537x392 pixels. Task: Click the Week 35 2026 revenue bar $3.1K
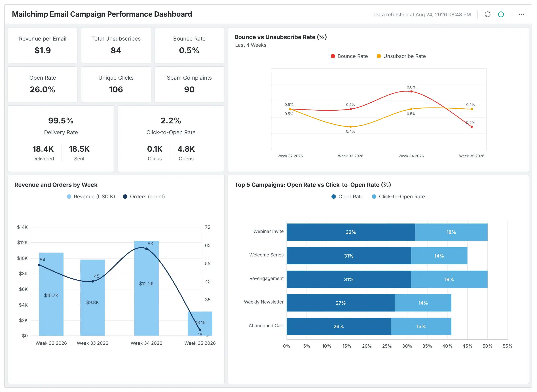[200, 324]
